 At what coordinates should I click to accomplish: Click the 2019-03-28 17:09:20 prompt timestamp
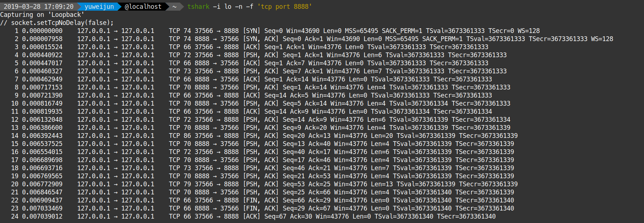[39, 7]
